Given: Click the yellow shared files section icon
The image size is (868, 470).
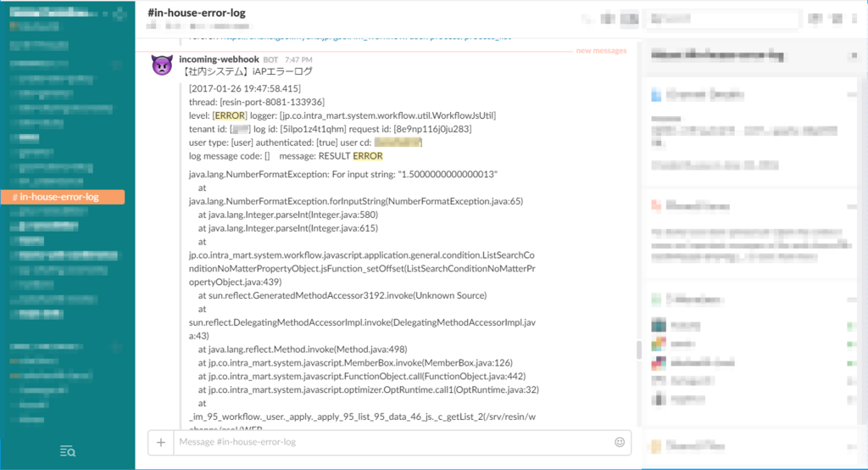Looking at the screenshot, I should (656, 446).
